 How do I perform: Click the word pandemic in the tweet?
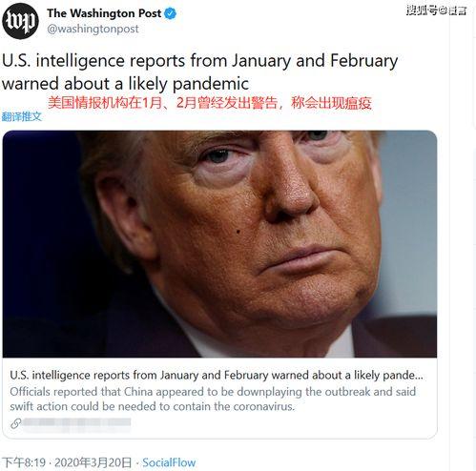211,84
